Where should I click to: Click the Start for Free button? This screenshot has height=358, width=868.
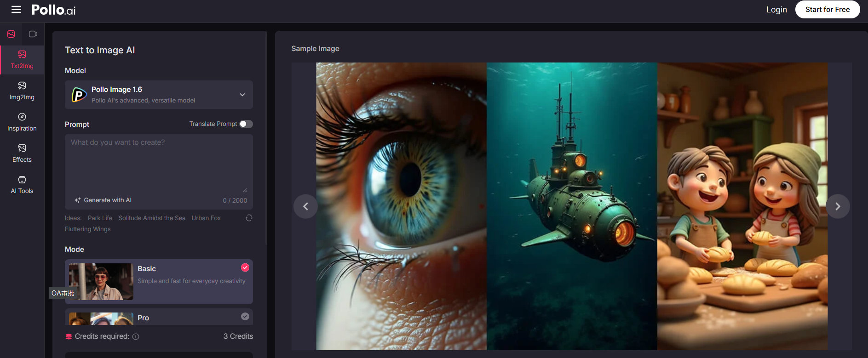tap(827, 10)
